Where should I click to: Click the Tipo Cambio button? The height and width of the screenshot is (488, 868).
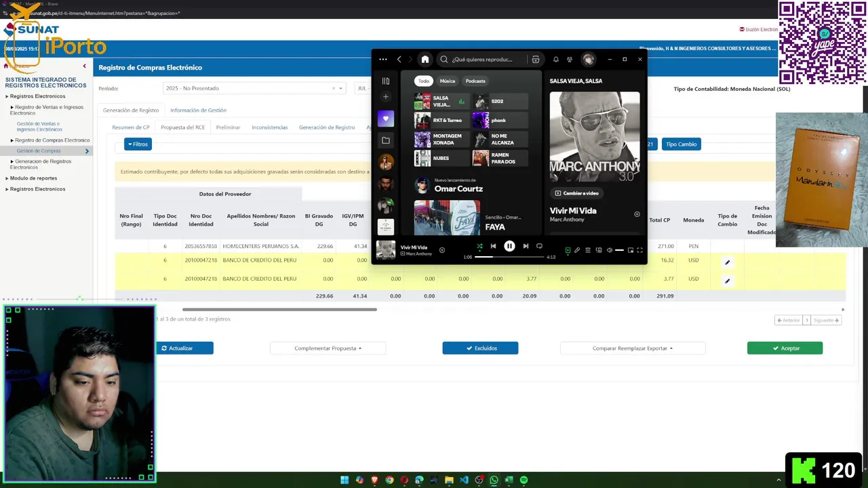pyautogui.click(x=681, y=144)
